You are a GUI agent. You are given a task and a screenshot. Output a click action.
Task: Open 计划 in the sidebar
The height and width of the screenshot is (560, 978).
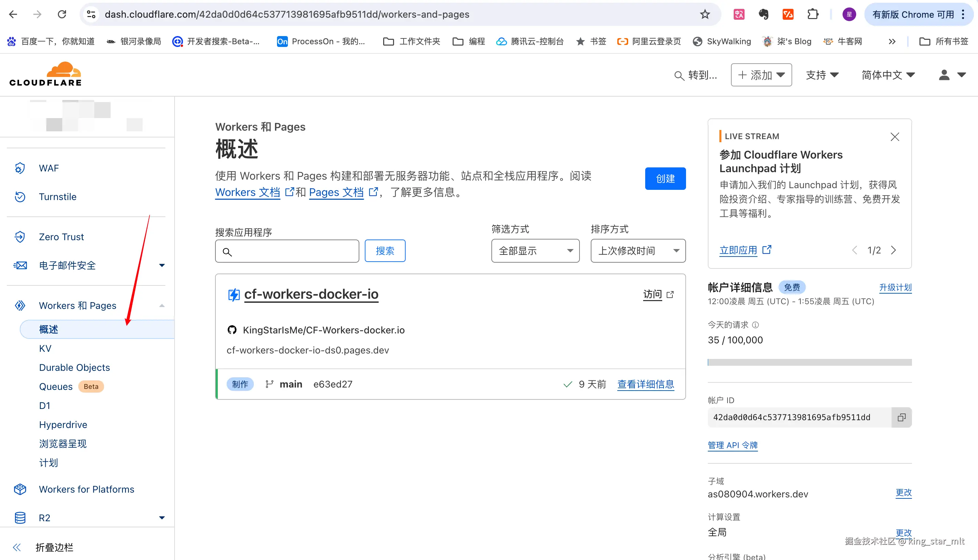coord(48,463)
